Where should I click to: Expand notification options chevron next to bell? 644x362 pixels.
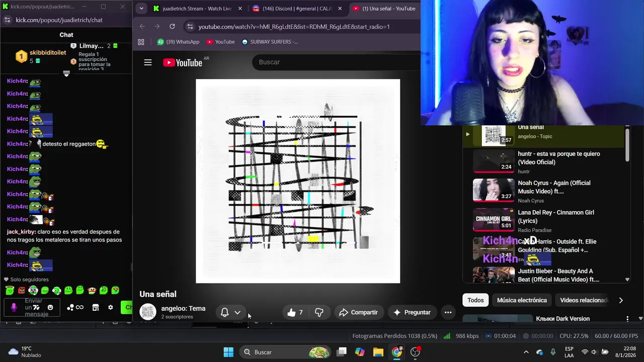[x=237, y=312]
